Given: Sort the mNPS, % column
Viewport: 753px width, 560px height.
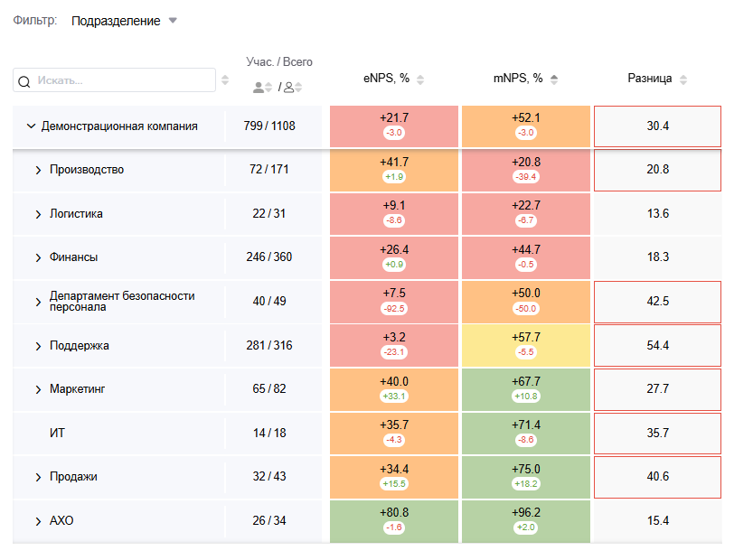Looking at the screenshot, I should (x=553, y=79).
